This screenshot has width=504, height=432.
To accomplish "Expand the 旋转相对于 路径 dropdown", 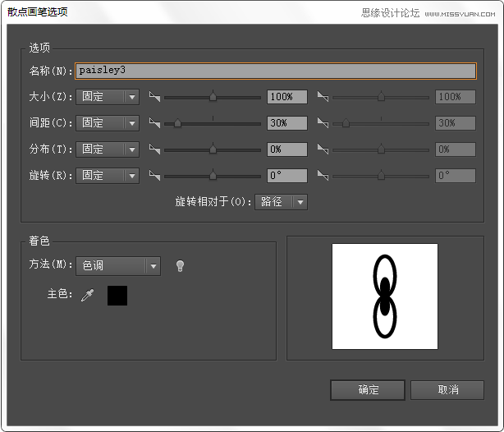I will (281, 201).
